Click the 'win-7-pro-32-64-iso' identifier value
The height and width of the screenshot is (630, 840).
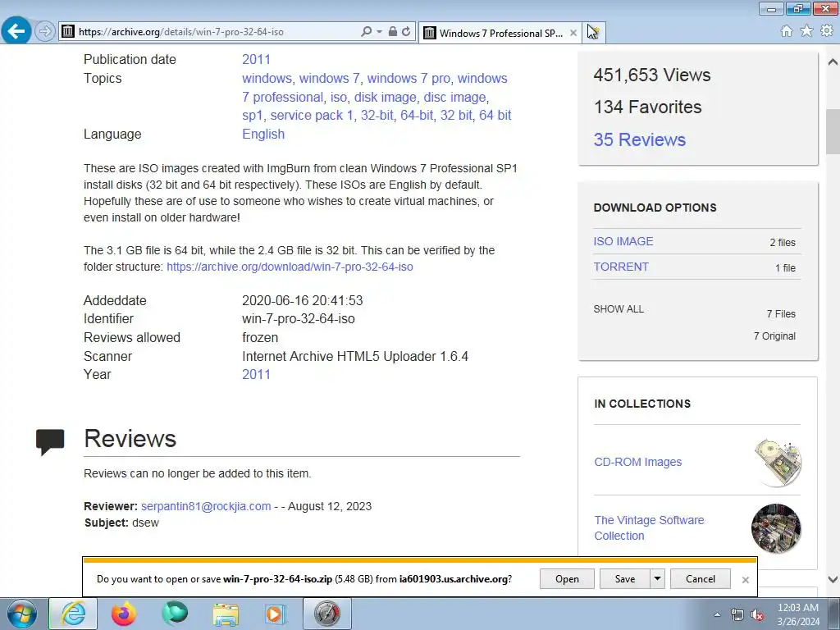click(x=299, y=319)
